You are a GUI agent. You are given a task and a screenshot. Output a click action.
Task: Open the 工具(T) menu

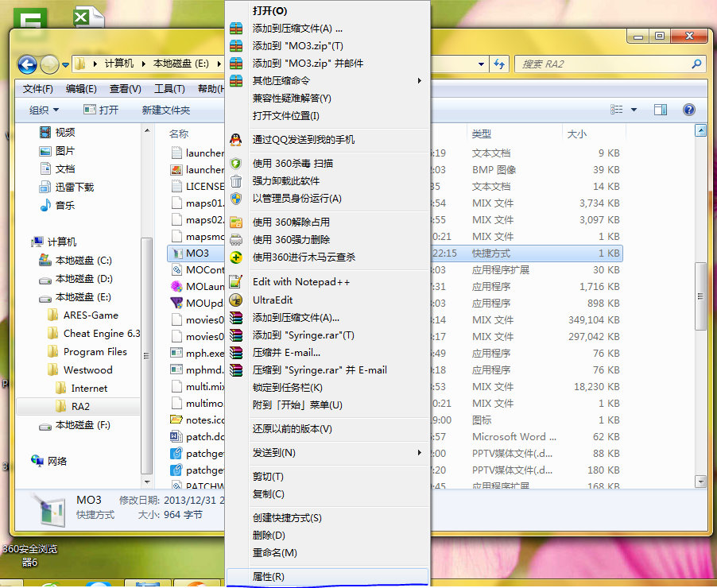(169, 89)
